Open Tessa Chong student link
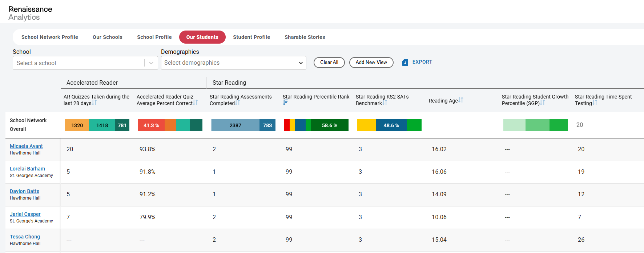 tap(25, 237)
